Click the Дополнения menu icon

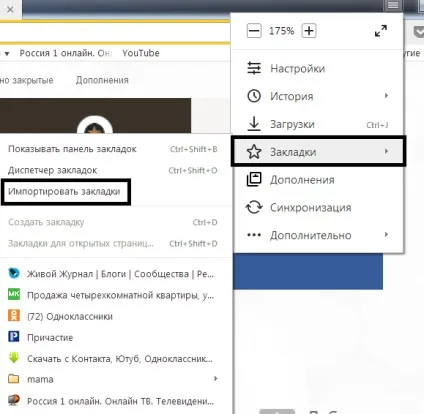(254, 179)
